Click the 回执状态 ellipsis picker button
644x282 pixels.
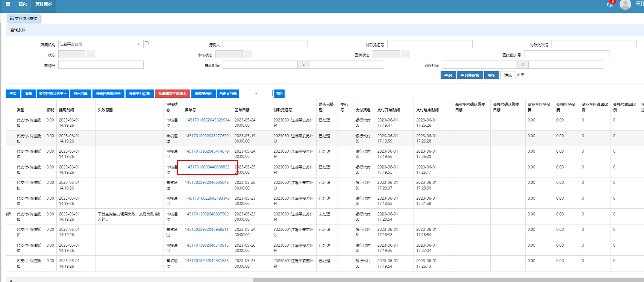coord(405,55)
